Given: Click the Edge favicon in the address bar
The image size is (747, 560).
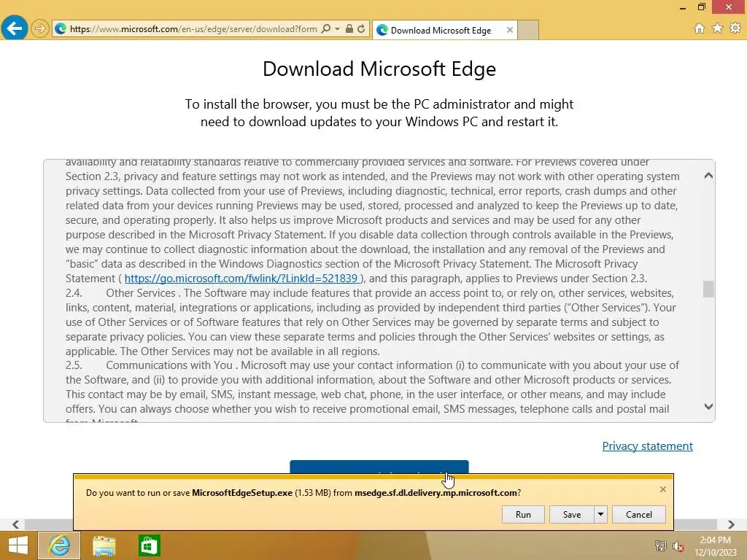Looking at the screenshot, I should click(x=61, y=29).
